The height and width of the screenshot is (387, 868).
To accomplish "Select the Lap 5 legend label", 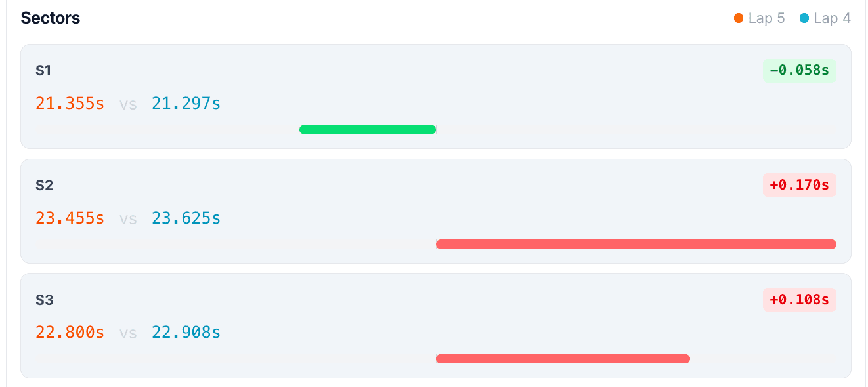I will (x=766, y=18).
